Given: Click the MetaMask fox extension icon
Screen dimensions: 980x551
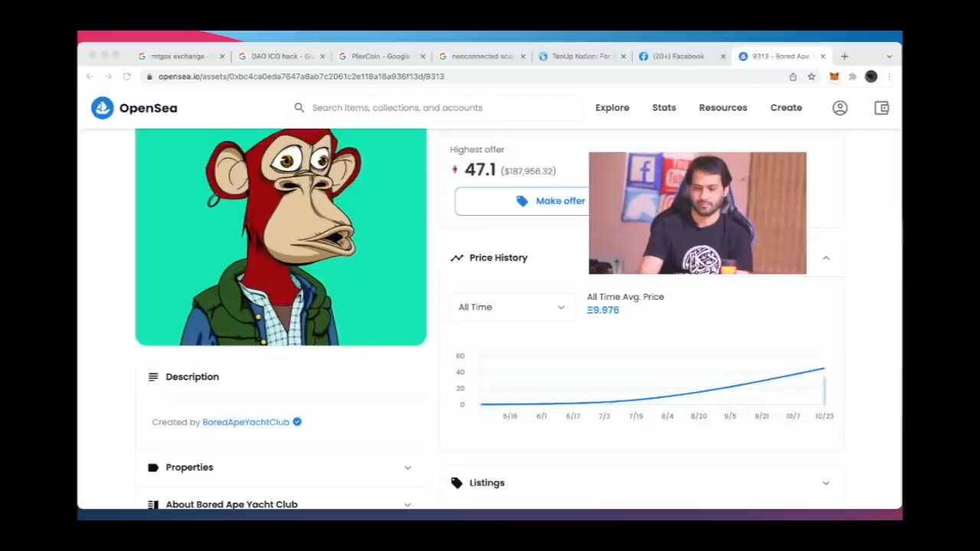Looking at the screenshot, I should 835,77.
